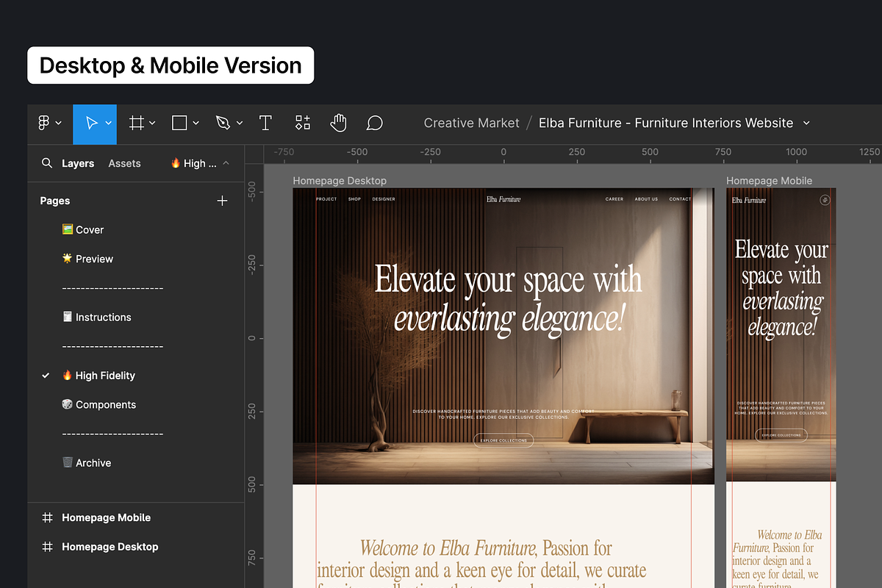Click the desktop Elba Furniture logo
This screenshot has width=882, height=588.
[x=503, y=199]
